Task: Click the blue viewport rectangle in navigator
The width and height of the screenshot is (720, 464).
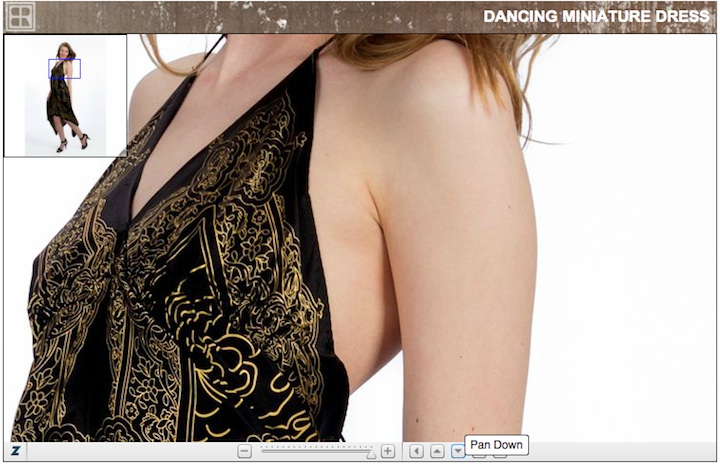Action: coord(64,69)
